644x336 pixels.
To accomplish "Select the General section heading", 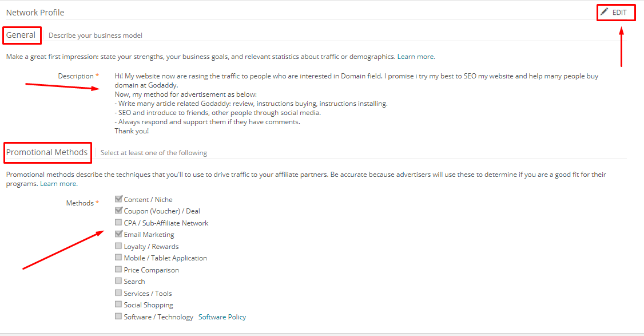I will 21,35.
